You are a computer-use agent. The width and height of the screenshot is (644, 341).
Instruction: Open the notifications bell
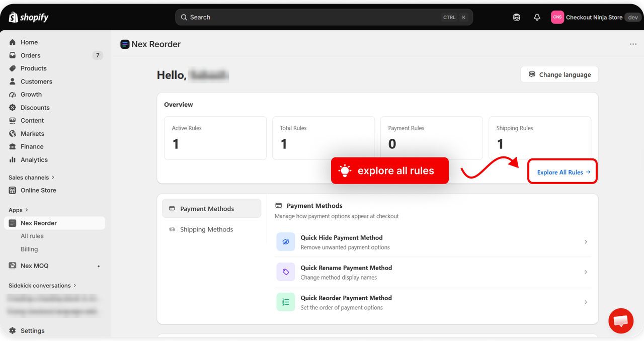[537, 17]
